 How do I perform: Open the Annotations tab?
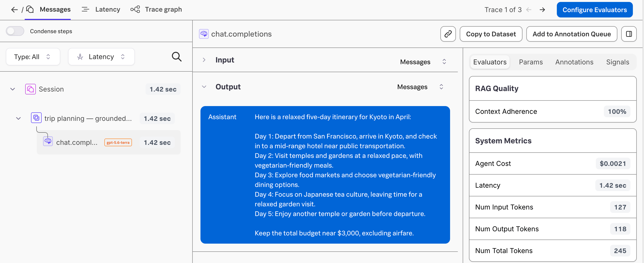(x=574, y=62)
